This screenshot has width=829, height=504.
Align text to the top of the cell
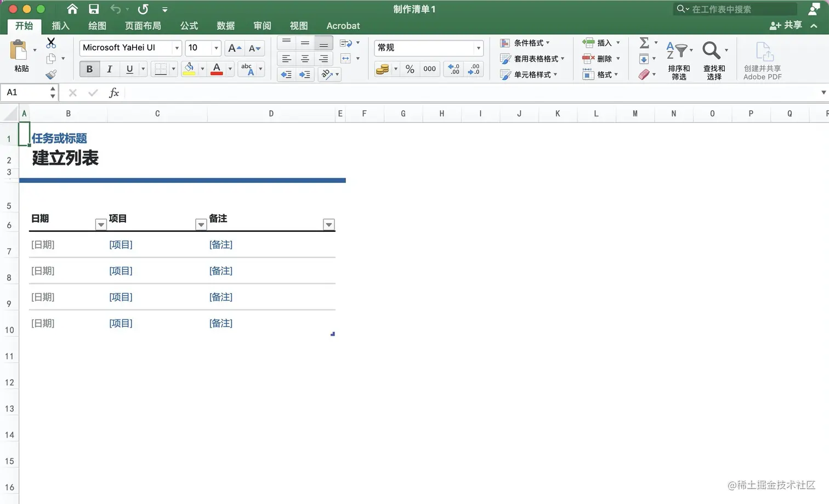(286, 42)
